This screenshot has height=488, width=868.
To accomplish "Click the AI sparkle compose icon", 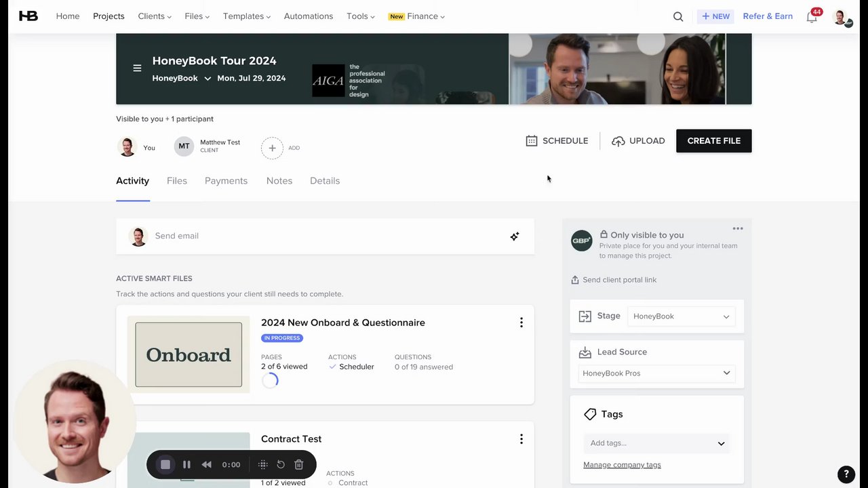I will 515,236.
